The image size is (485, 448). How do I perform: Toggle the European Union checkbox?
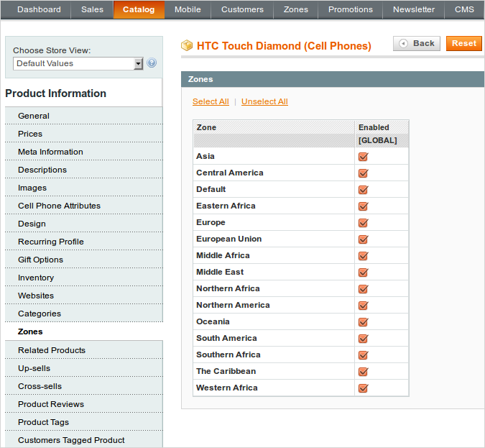(363, 239)
